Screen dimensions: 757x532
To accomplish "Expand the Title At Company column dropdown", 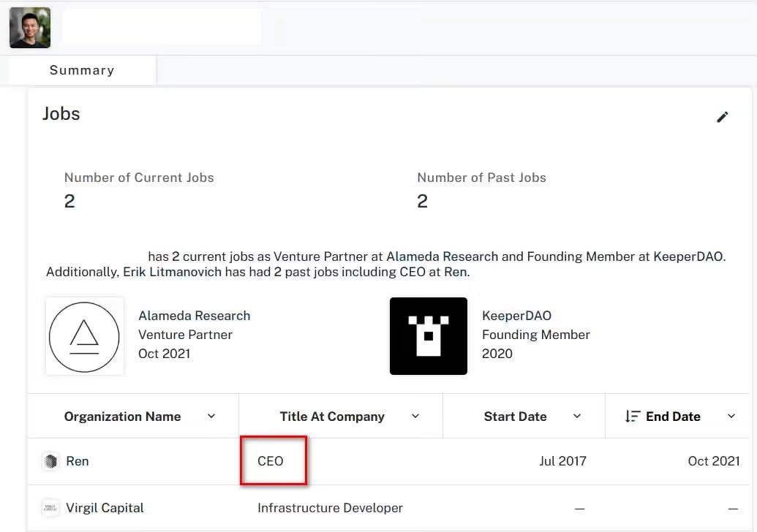I will (415, 417).
